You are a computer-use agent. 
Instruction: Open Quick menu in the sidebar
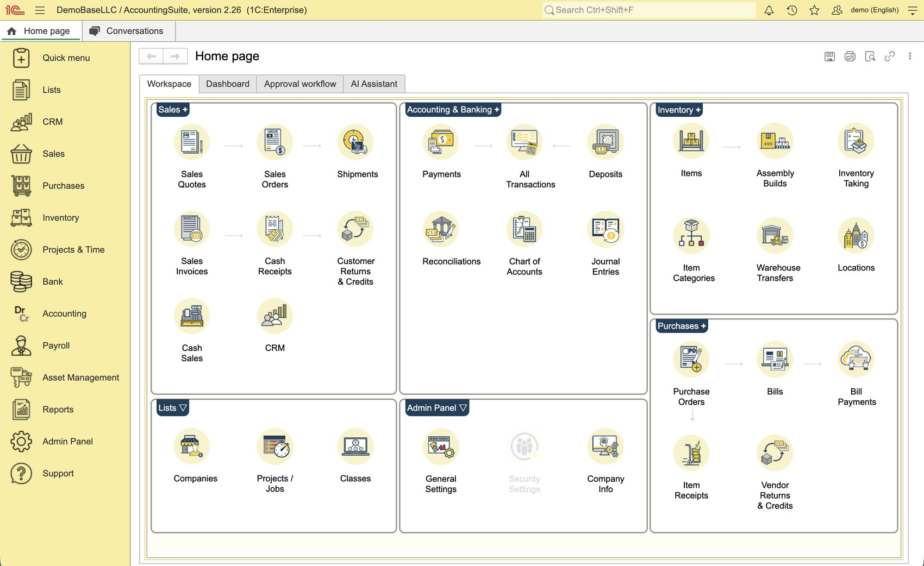pos(65,58)
